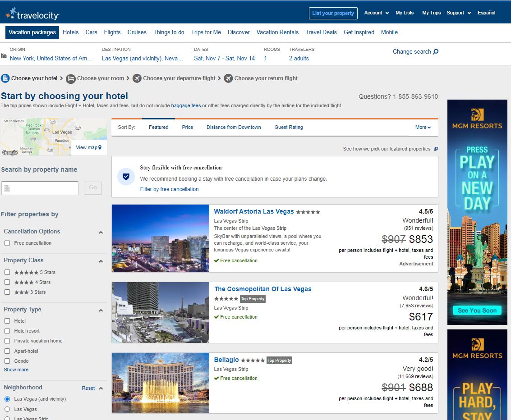
Task: Check the 4 Stars property class
Action: 7,282
